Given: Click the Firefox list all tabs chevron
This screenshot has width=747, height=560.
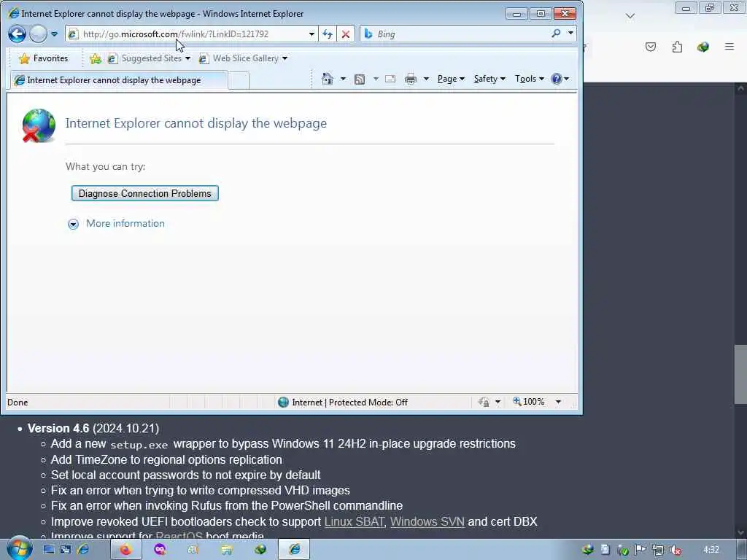Looking at the screenshot, I should (x=630, y=16).
